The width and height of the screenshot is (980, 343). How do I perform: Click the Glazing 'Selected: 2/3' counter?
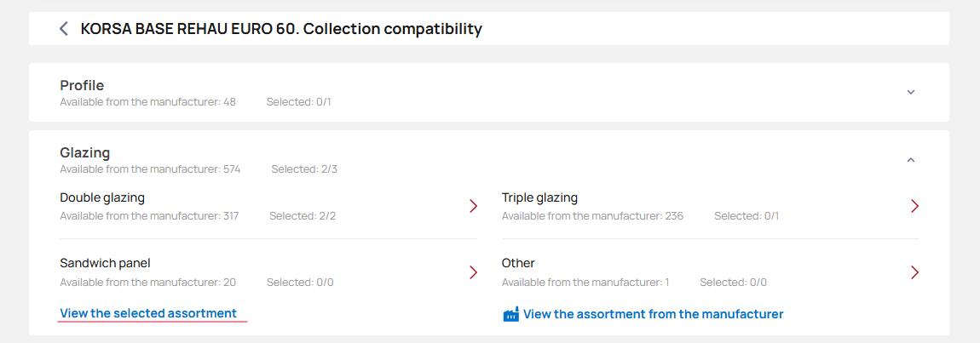tap(304, 169)
